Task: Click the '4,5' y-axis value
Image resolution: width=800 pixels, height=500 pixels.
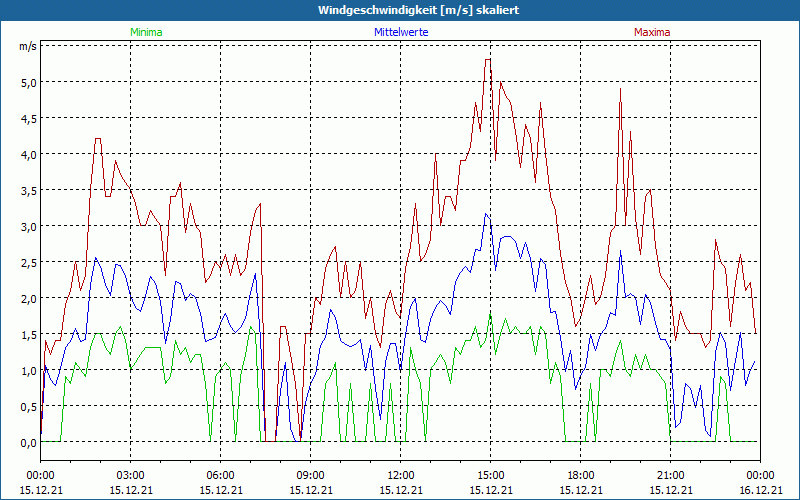Action: (x=29, y=118)
